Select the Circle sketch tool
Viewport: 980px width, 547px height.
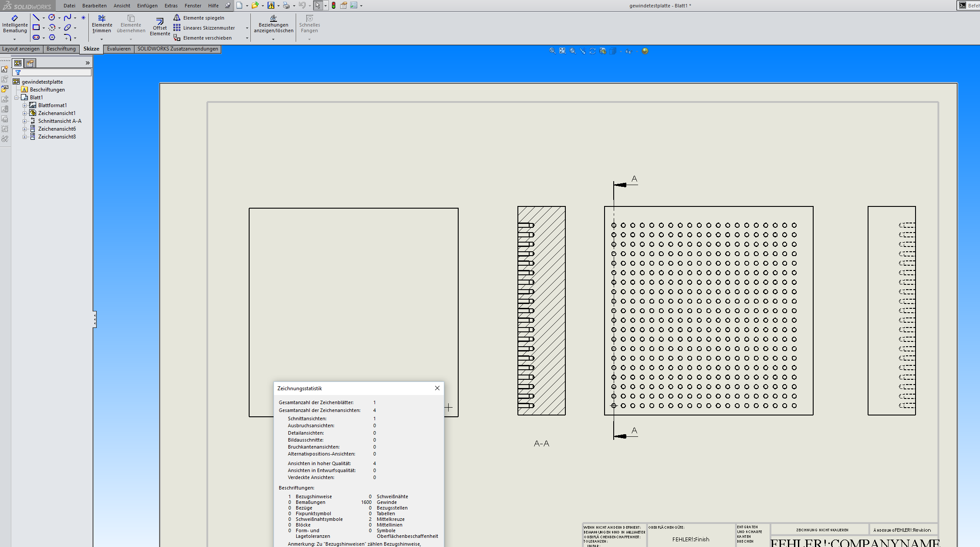click(x=52, y=17)
